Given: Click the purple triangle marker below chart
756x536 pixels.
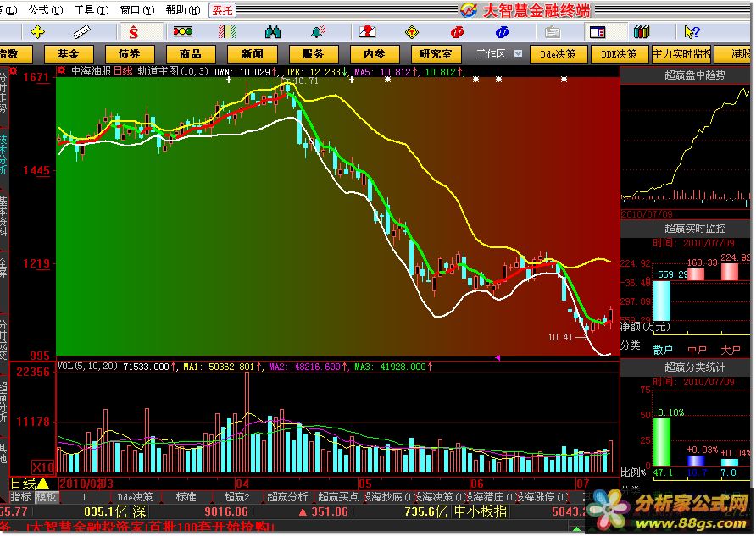Looking at the screenshot, I should 498,358.
